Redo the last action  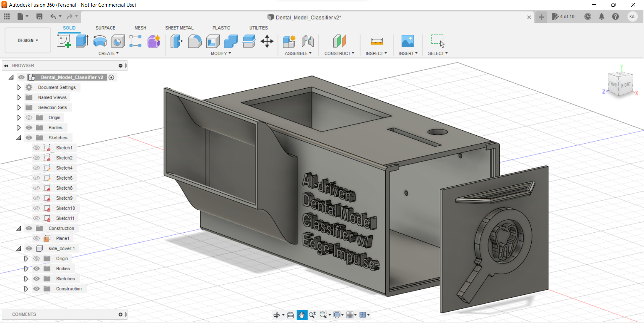point(69,16)
